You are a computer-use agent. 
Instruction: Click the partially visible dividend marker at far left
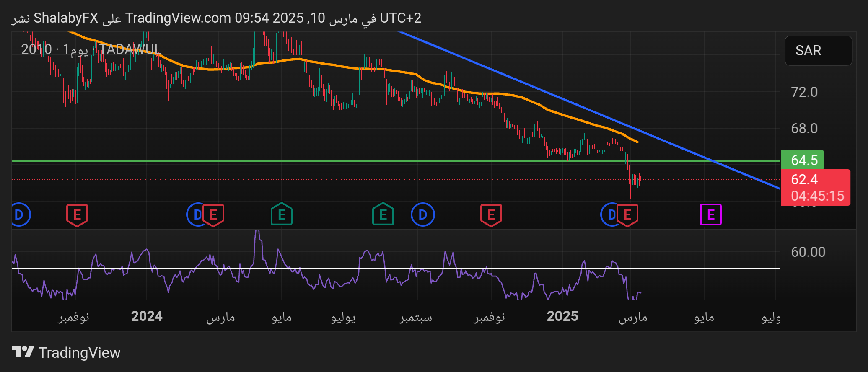(19, 214)
